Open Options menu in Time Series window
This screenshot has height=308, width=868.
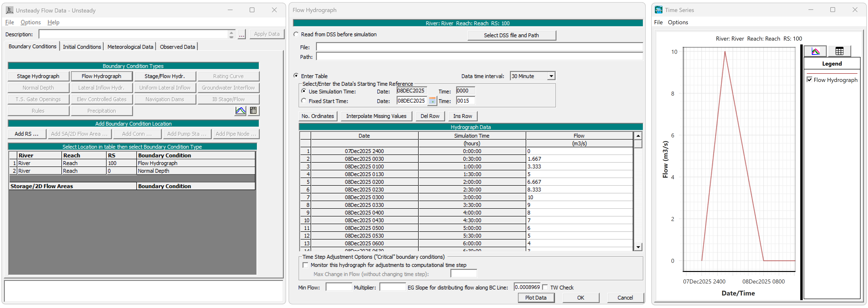click(678, 22)
